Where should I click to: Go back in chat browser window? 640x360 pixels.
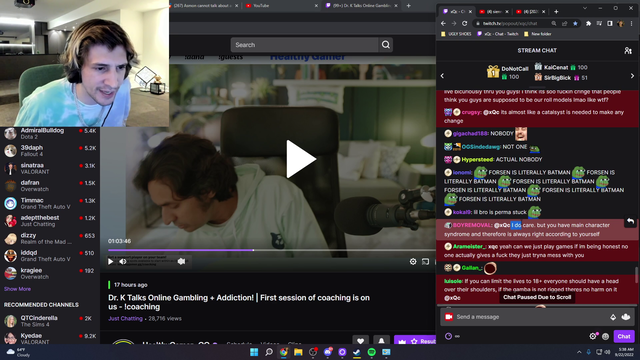[x=443, y=24]
